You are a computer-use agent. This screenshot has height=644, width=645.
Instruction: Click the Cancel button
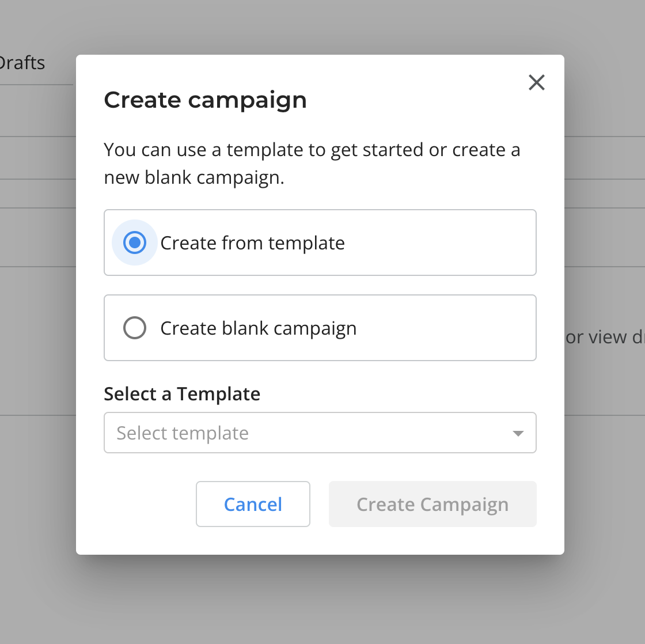click(x=253, y=504)
